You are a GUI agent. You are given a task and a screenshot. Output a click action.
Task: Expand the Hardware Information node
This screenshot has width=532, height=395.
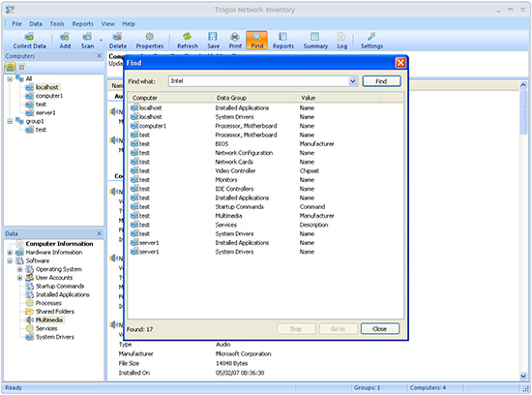coord(10,253)
